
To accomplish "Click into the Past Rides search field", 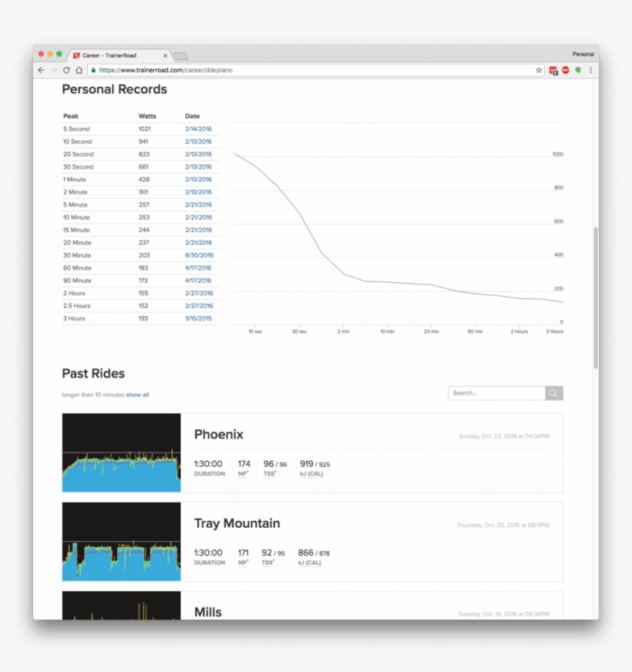I will click(496, 393).
